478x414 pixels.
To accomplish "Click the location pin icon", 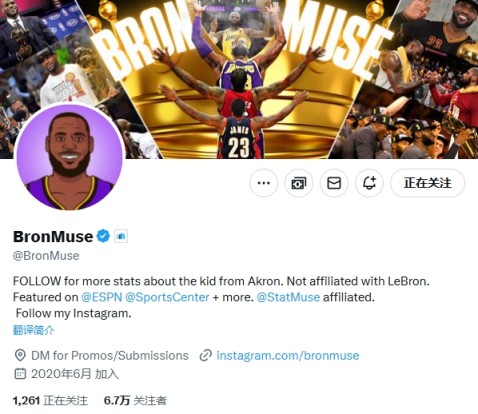I will pyautogui.click(x=20, y=355).
